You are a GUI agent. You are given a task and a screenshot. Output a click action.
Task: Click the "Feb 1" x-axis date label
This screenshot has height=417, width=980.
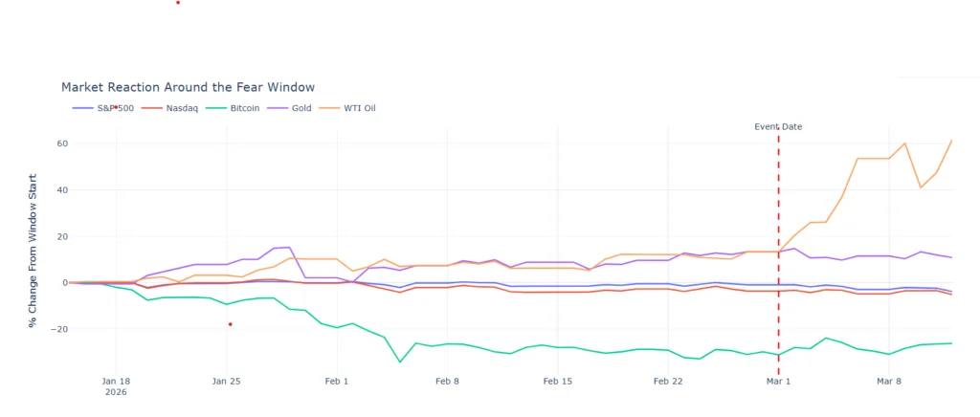coord(337,381)
